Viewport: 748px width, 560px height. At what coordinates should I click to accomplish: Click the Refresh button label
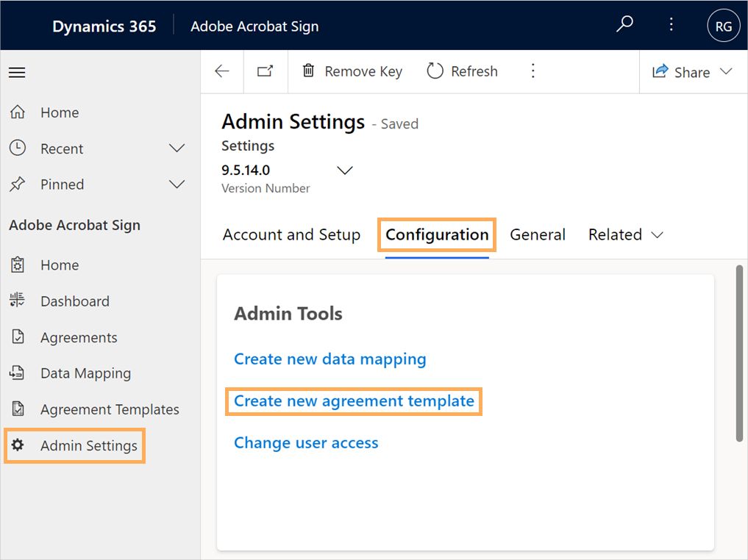474,71
